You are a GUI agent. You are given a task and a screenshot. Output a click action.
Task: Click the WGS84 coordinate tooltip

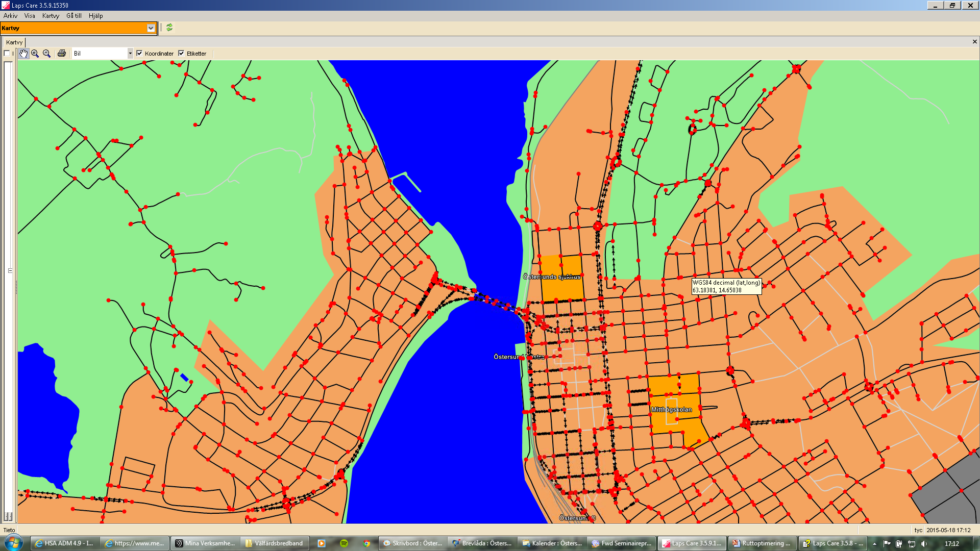(x=726, y=286)
